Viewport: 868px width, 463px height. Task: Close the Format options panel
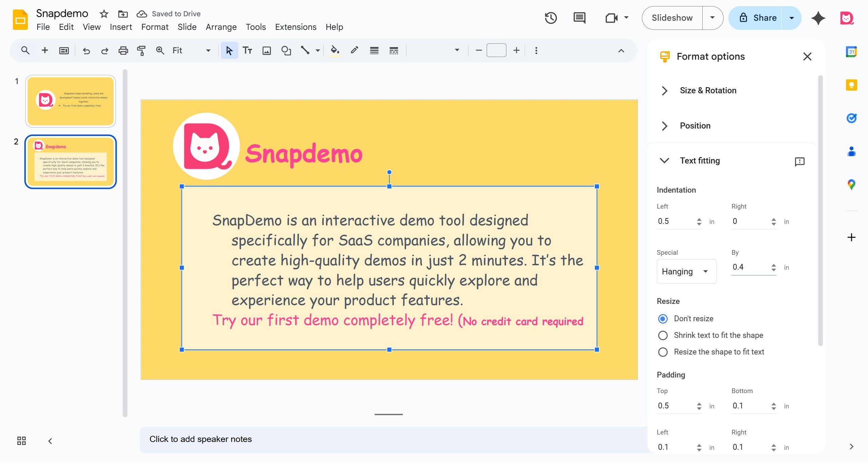pos(807,56)
